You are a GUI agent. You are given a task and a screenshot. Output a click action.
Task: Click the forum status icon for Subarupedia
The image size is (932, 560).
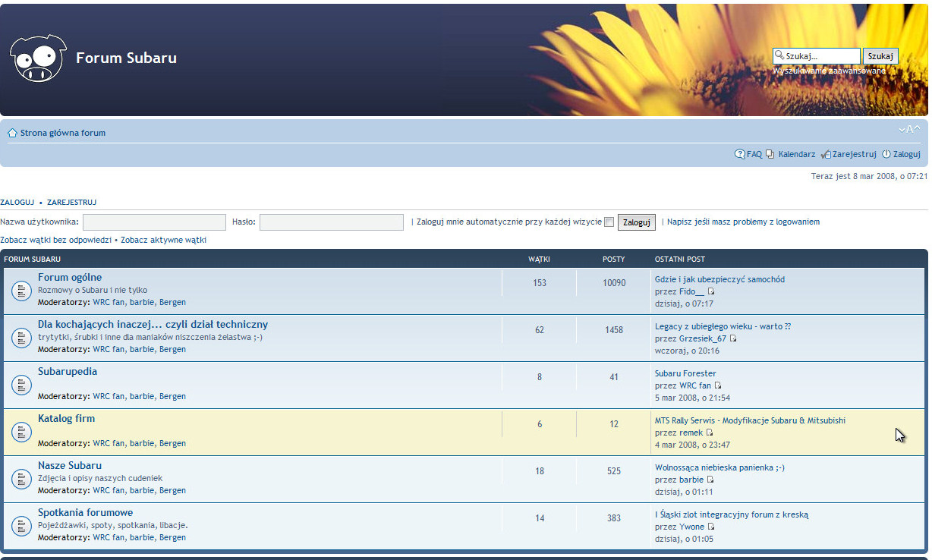(x=21, y=385)
